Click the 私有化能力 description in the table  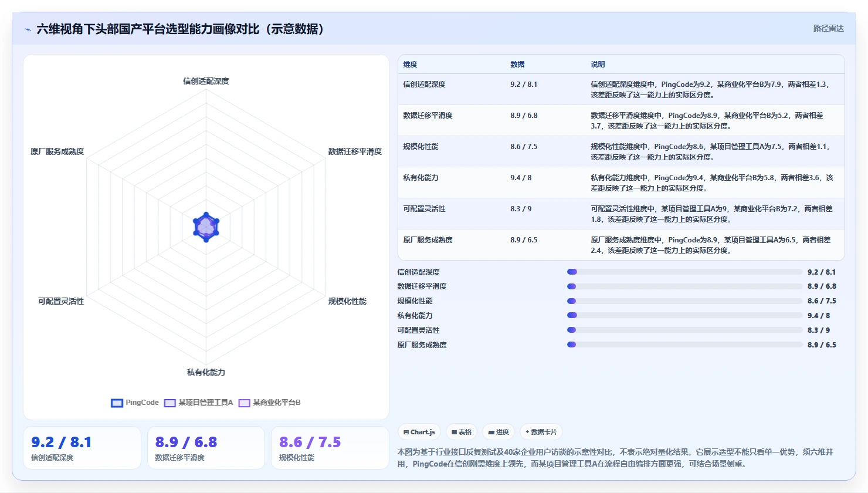pyautogui.click(x=712, y=183)
